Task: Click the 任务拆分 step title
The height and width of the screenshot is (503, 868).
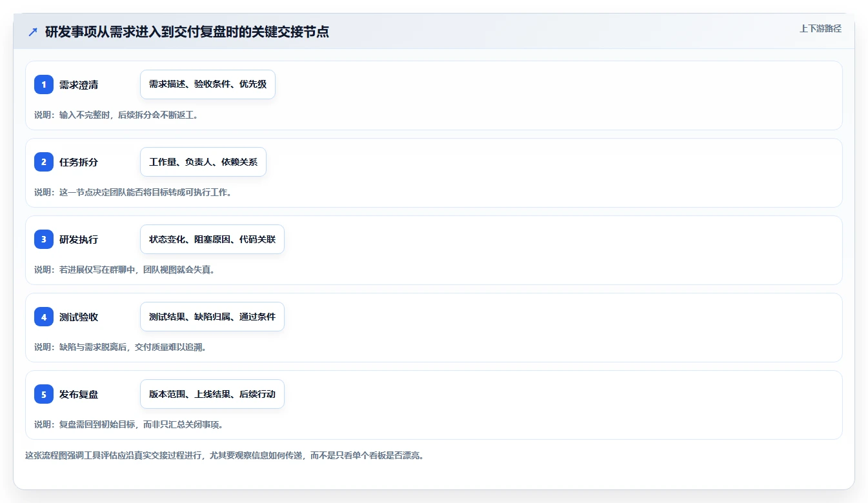Action: [x=79, y=162]
